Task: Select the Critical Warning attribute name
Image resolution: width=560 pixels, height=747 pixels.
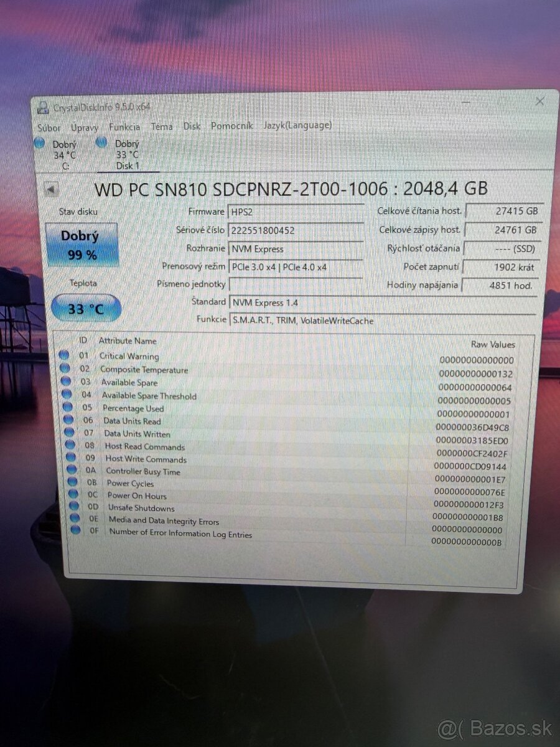Action: click(129, 357)
